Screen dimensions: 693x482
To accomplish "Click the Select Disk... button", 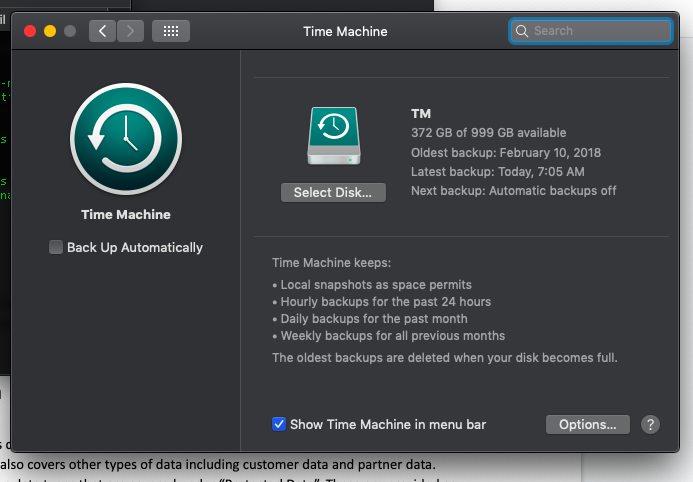I will point(333,193).
